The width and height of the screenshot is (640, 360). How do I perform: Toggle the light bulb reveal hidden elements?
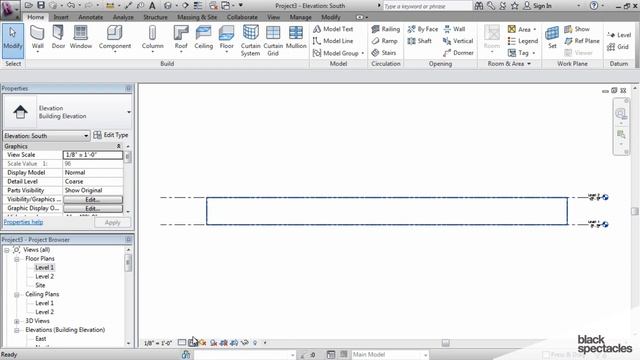point(255,343)
